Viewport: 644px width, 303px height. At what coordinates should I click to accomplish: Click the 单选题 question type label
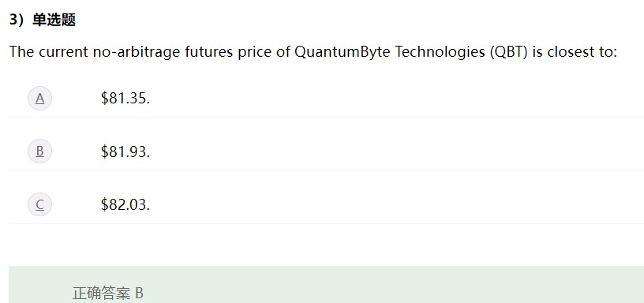[54, 20]
